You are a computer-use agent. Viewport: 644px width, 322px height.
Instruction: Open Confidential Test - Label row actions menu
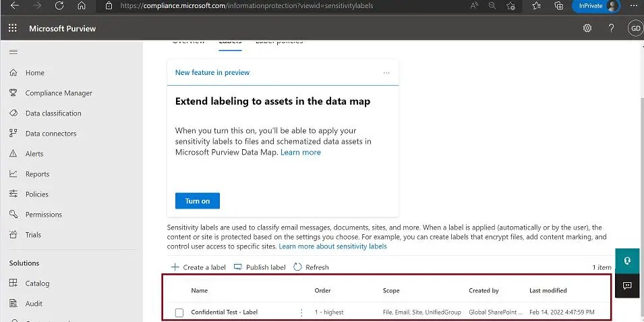point(301,313)
